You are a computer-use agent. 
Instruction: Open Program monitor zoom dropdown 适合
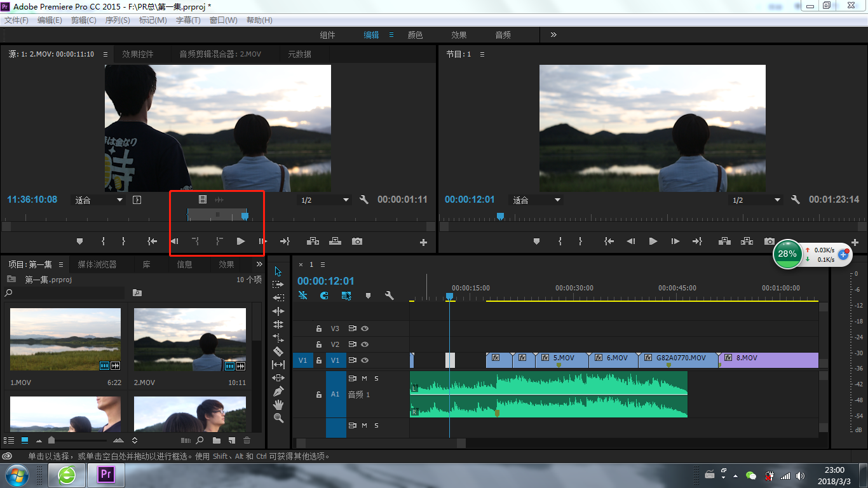click(x=537, y=200)
